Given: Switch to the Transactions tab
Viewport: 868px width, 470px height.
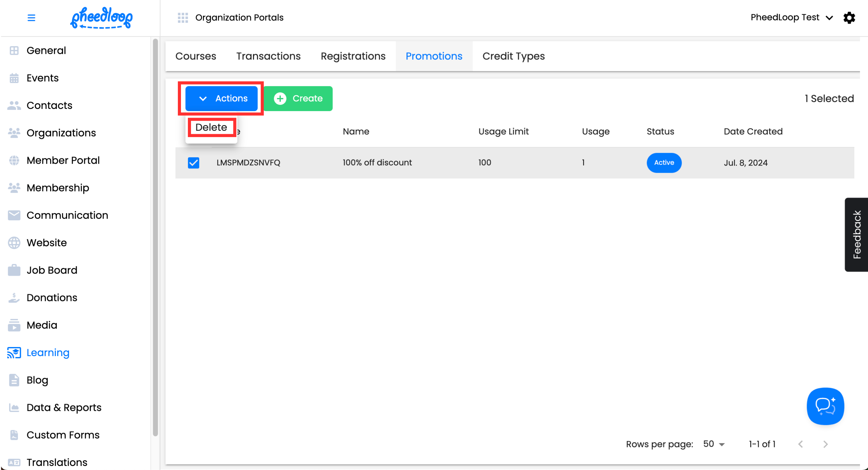Looking at the screenshot, I should coord(268,56).
